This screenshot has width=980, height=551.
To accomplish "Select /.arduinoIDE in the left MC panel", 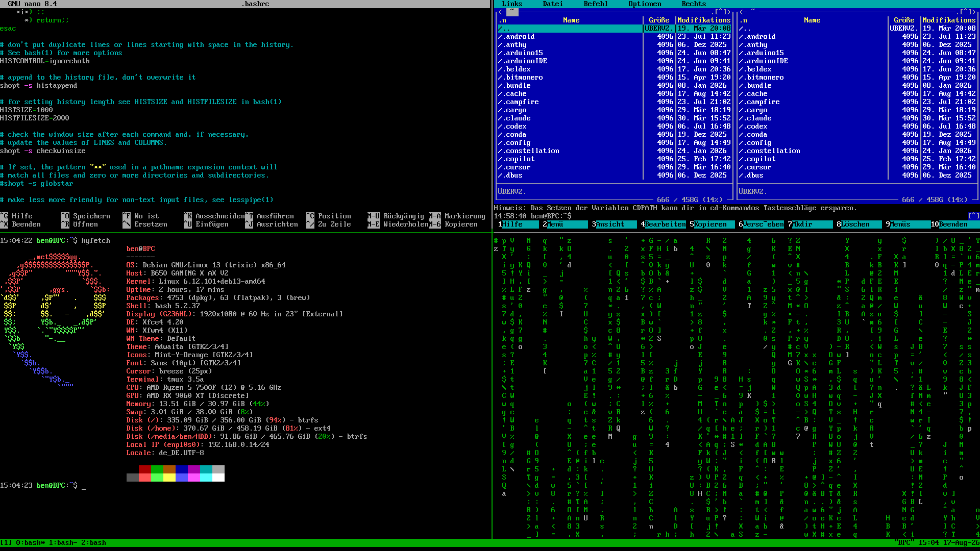I will 614,61.
